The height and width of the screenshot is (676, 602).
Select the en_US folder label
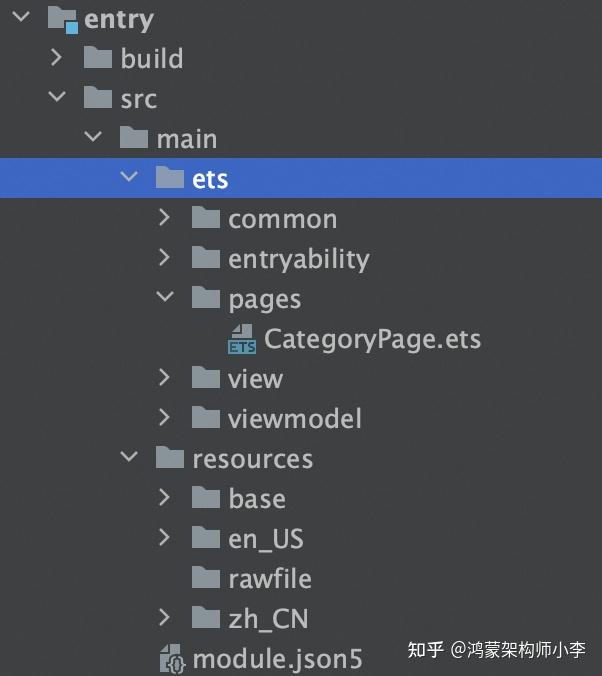[x=266, y=539]
